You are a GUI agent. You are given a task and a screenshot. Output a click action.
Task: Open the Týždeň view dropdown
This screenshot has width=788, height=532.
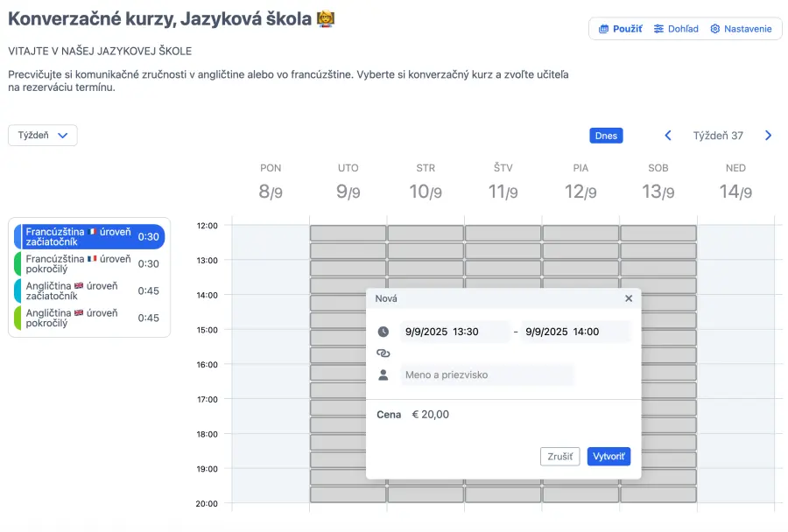click(x=43, y=136)
